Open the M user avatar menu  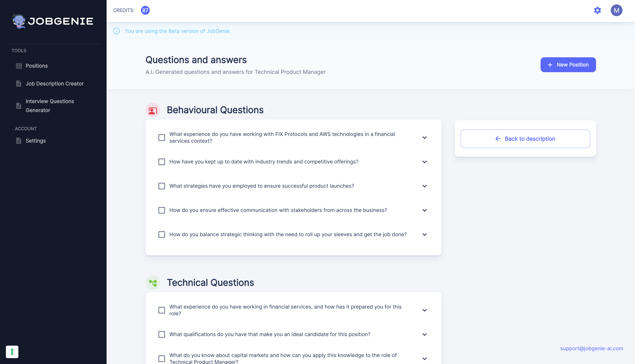[x=616, y=10]
